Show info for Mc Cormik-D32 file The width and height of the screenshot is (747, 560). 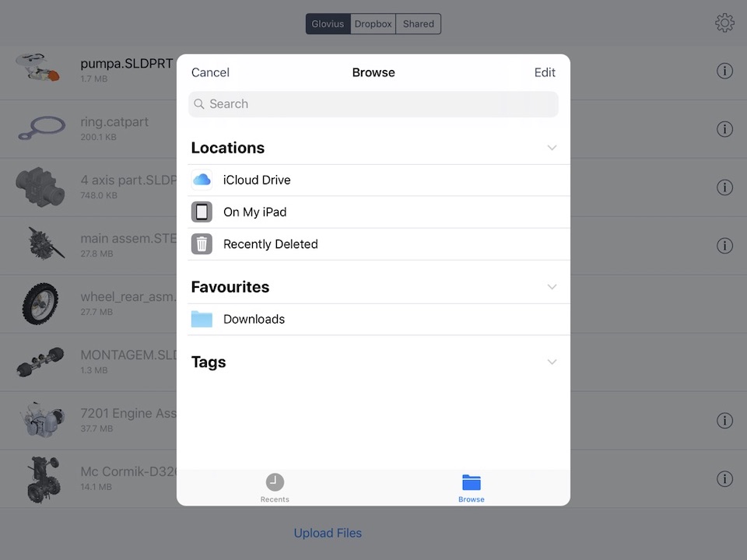724,478
